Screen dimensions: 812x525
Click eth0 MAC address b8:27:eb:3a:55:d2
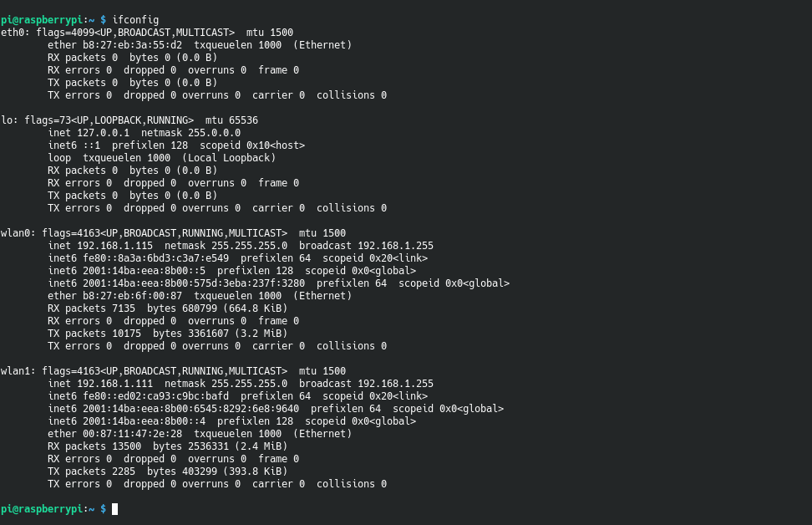[x=133, y=44]
